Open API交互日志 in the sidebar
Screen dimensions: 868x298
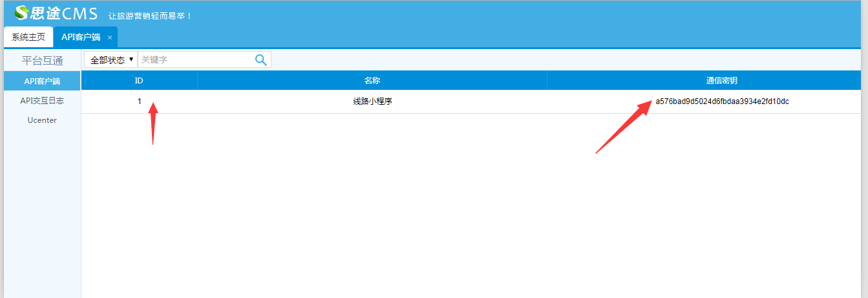pyautogui.click(x=42, y=101)
